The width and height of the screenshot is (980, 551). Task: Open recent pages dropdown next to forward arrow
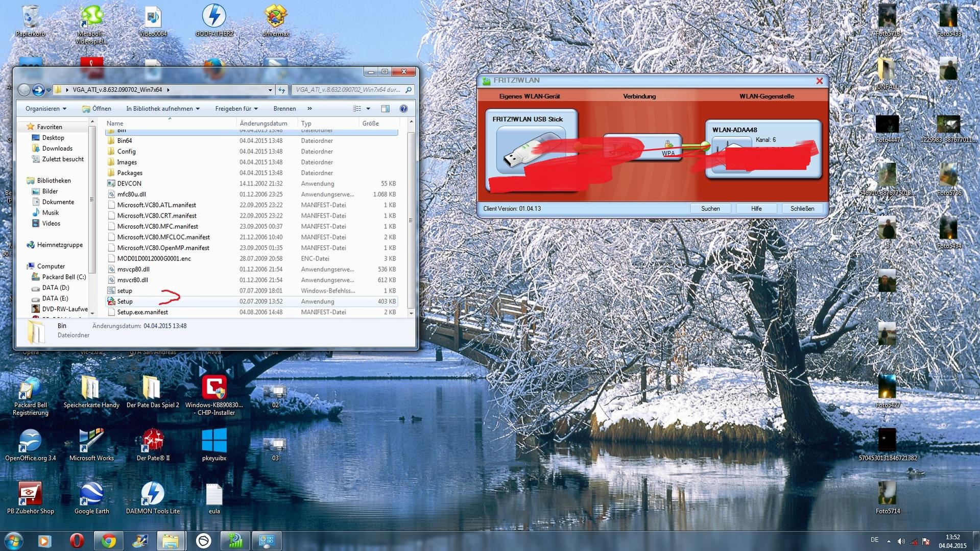click(x=49, y=90)
